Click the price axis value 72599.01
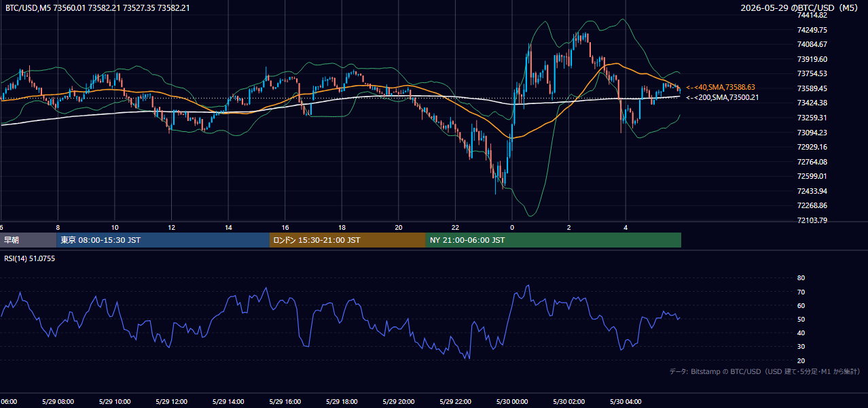The image size is (868, 408). point(812,176)
